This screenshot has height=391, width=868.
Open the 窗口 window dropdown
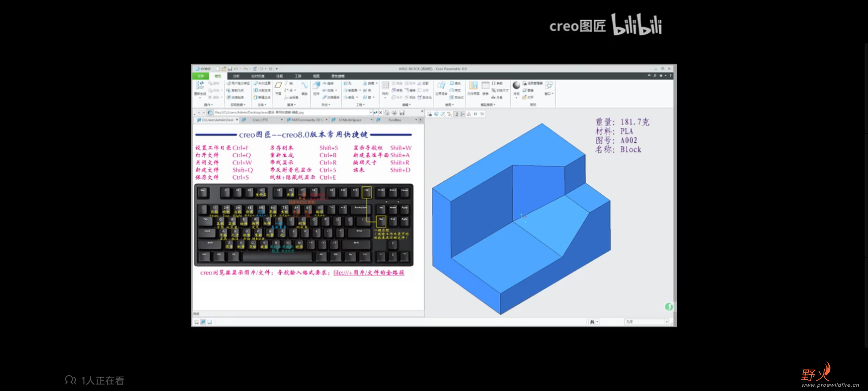(x=549, y=94)
